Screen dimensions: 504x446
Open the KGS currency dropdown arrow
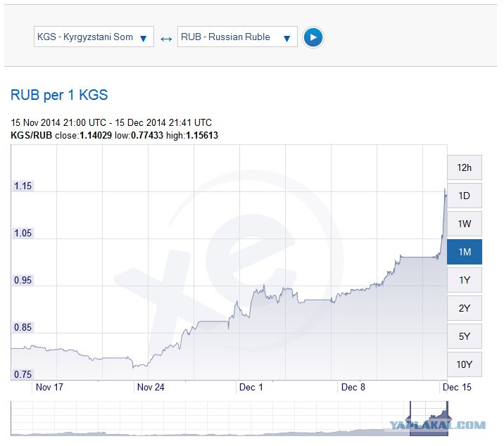144,38
